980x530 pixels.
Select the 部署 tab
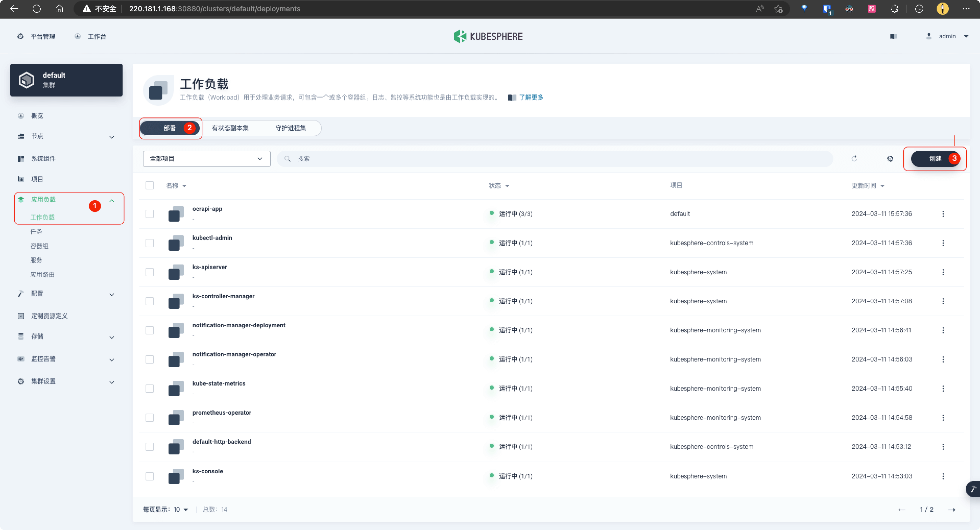tap(170, 128)
